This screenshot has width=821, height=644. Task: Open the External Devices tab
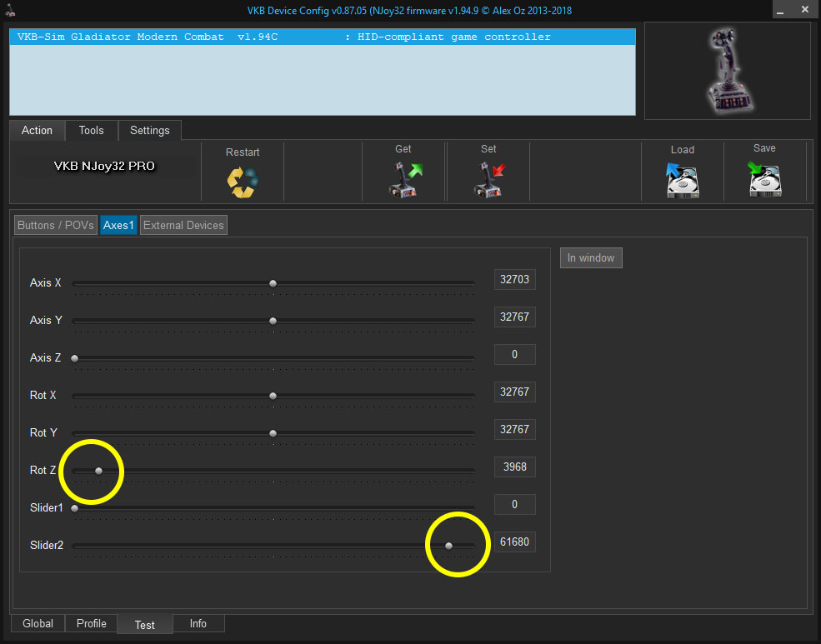tap(183, 225)
